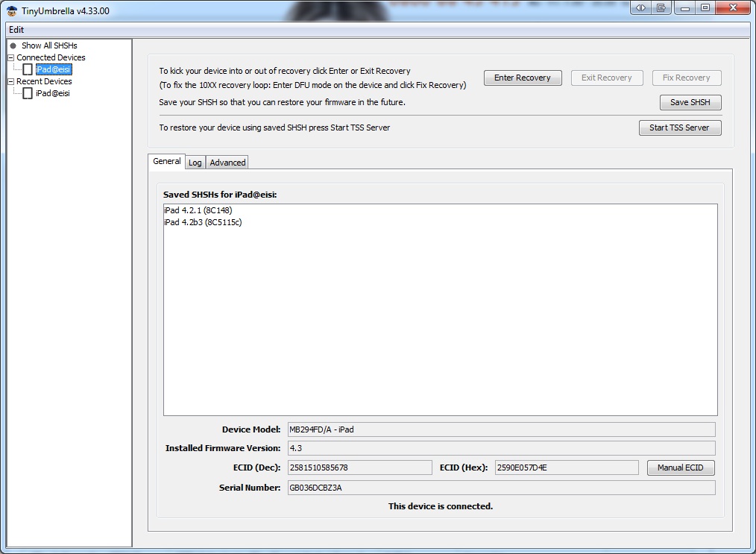Select the Recent Devices label
The width and height of the screenshot is (756, 554).
coord(44,81)
